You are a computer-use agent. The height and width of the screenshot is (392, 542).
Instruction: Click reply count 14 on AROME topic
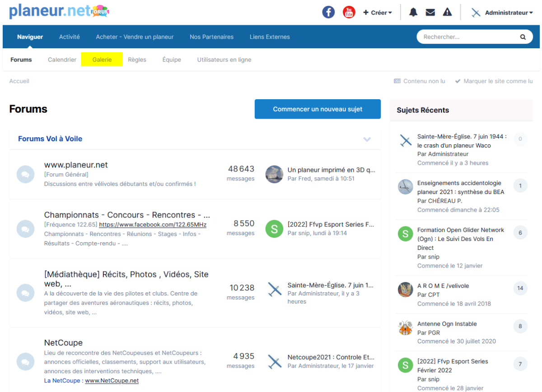pyautogui.click(x=520, y=288)
